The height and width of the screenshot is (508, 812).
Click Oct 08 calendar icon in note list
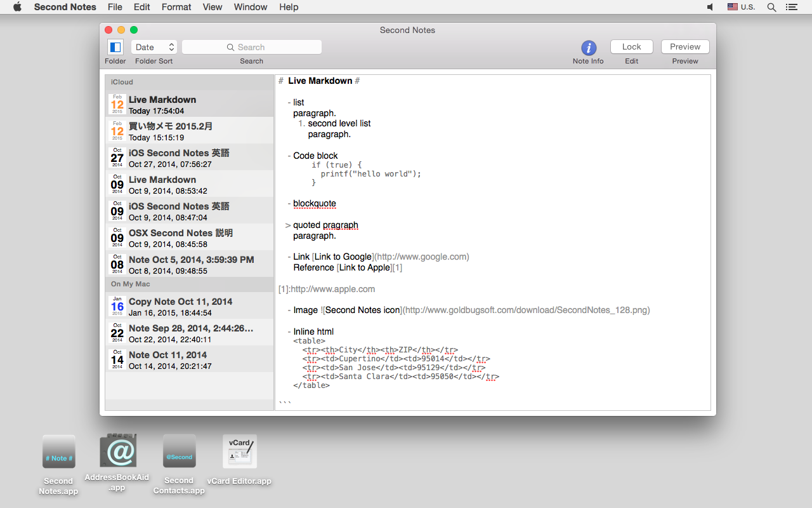coord(117,264)
